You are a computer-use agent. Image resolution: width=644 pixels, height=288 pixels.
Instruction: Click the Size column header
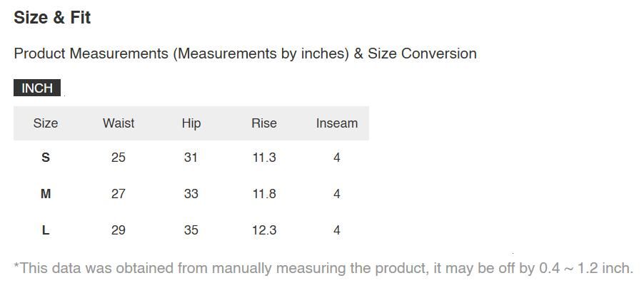tap(46, 123)
